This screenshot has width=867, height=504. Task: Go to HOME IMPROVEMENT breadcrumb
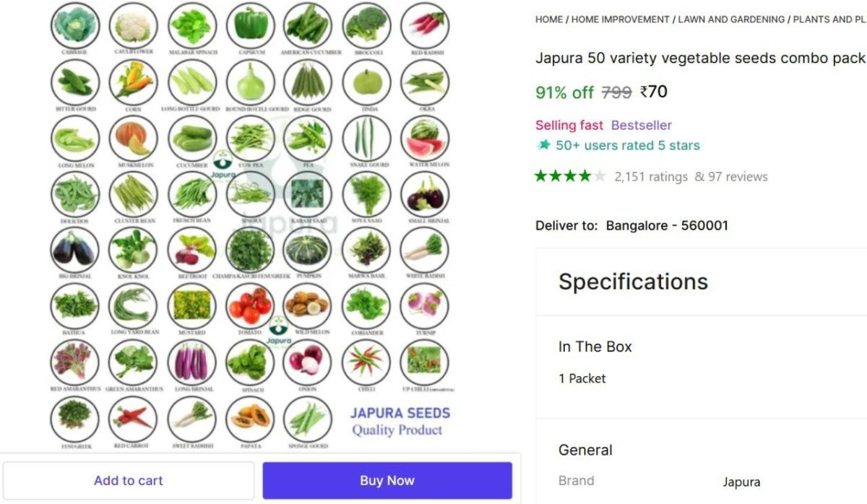tap(620, 19)
